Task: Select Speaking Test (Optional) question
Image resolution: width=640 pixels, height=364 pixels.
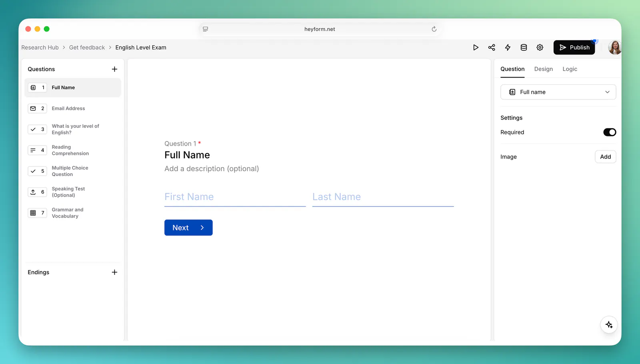Action: 73,192
